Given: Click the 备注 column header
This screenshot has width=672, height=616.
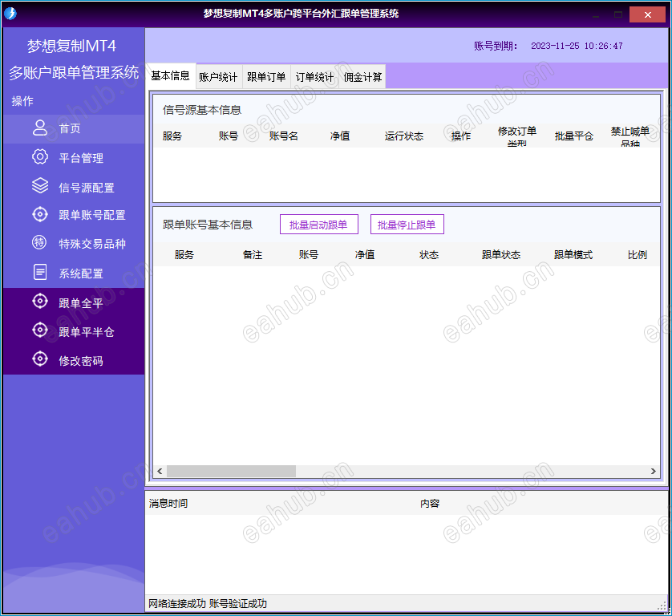Looking at the screenshot, I should point(253,255).
